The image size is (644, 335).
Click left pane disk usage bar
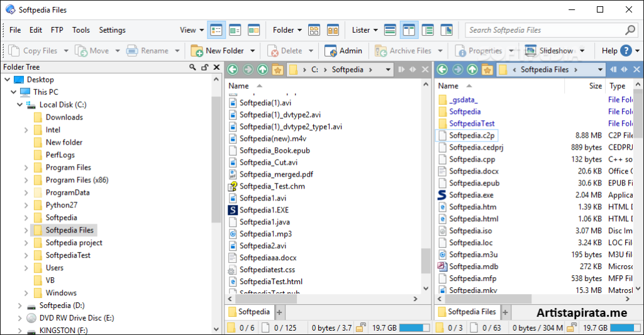[x=414, y=327]
